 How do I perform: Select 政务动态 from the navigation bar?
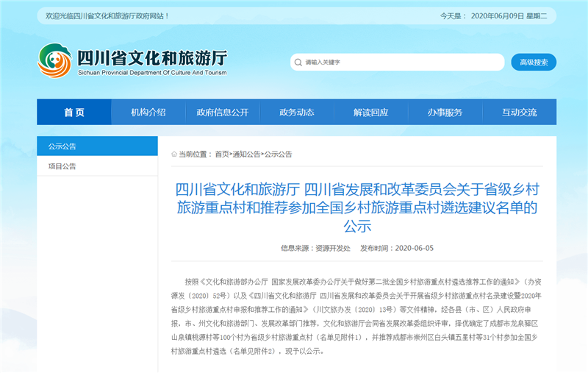(297, 113)
